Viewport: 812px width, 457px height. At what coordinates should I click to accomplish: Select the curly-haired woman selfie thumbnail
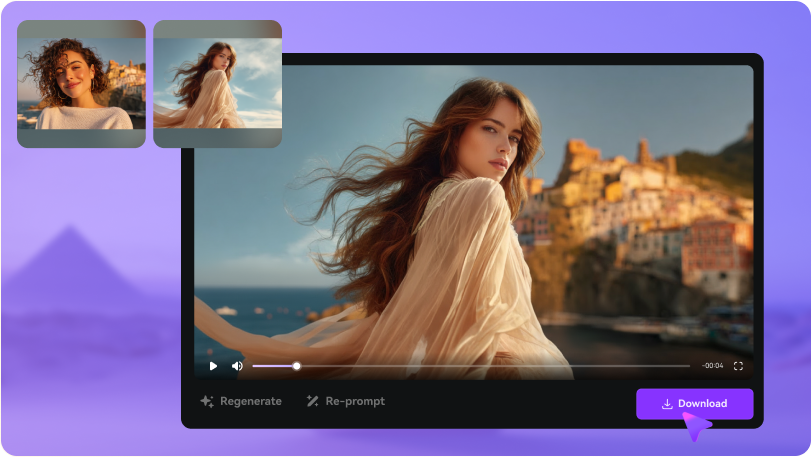tap(81, 84)
